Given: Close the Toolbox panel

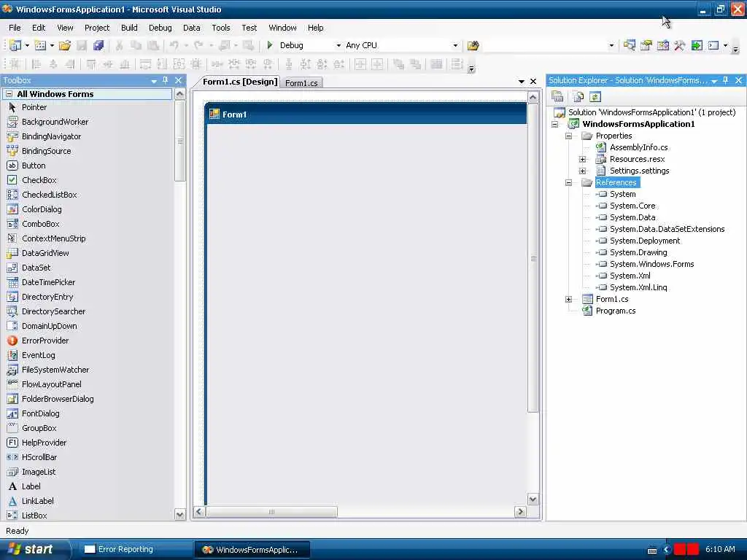Looking at the screenshot, I should pos(179,80).
